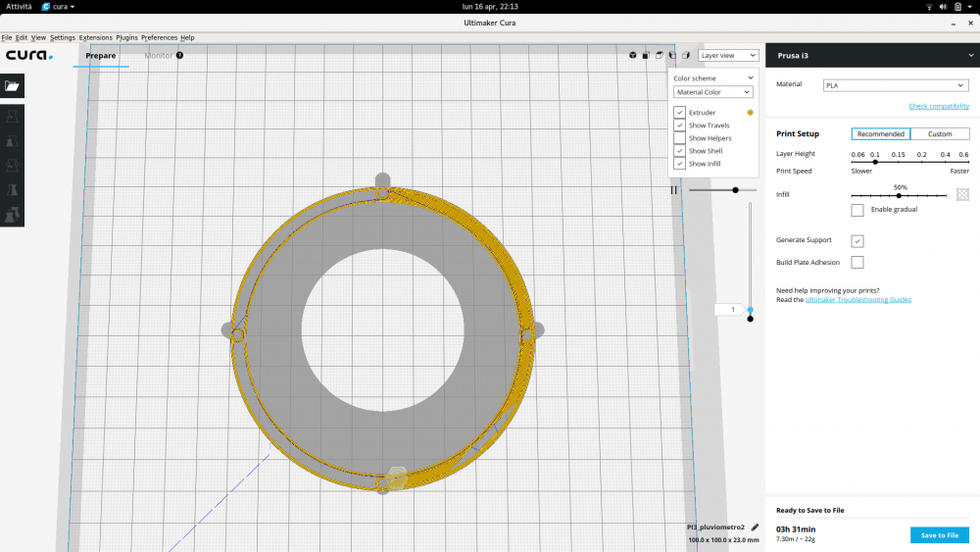Click the pause simulation icon
Viewport: 980px width, 552px height.
(x=674, y=190)
